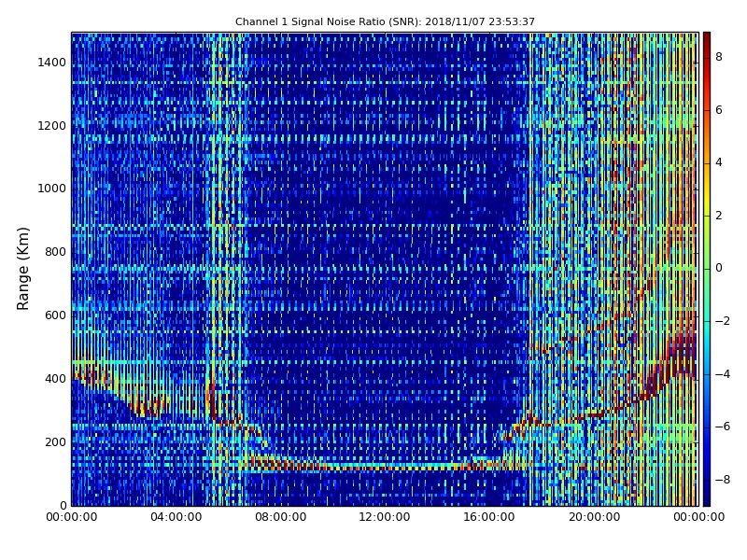Click the green middle of the colorbar

(707, 269)
